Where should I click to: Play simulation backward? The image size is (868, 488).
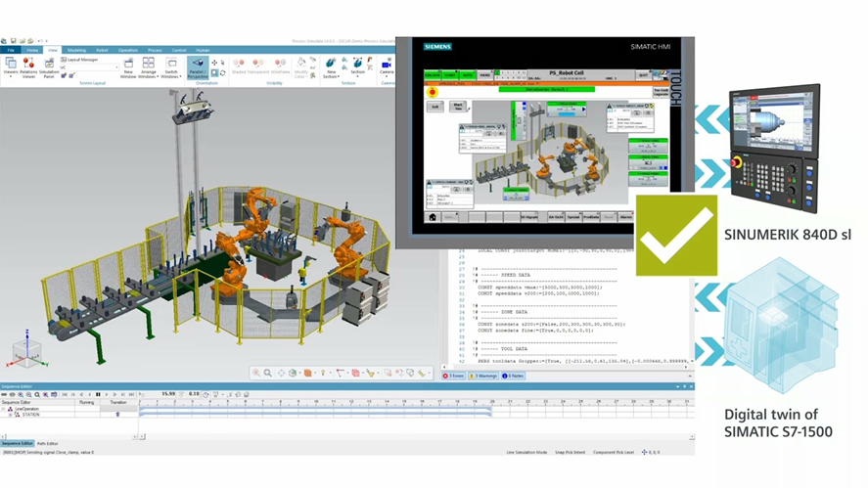click(90, 394)
